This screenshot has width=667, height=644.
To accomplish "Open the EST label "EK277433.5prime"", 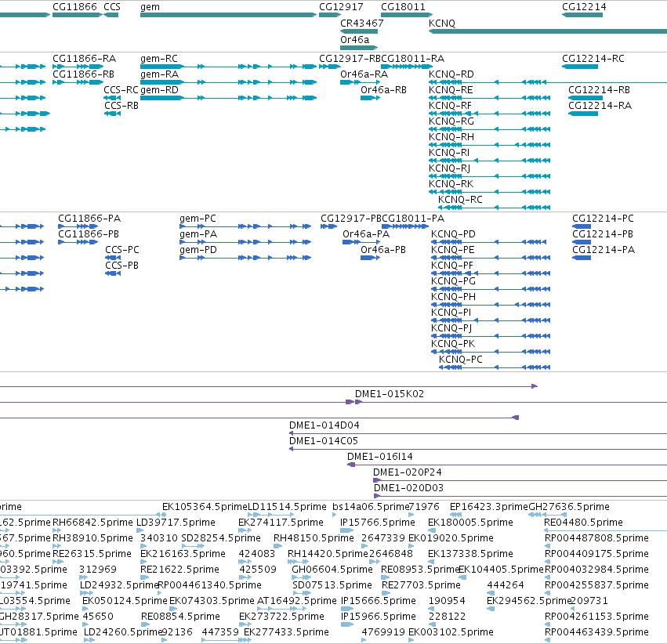I will coord(286,632).
